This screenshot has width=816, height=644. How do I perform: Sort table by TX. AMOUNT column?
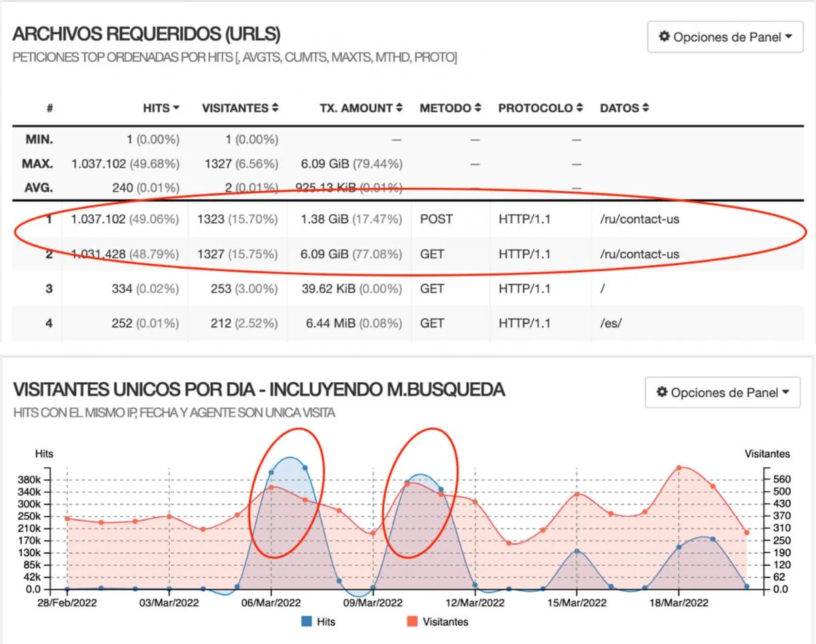point(361,108)
